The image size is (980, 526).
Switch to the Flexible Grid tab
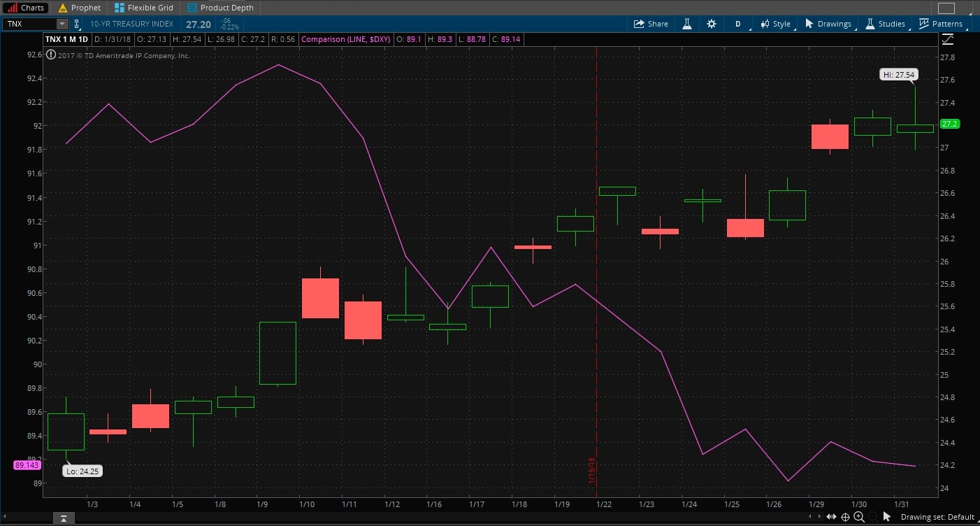coord(145,8)
